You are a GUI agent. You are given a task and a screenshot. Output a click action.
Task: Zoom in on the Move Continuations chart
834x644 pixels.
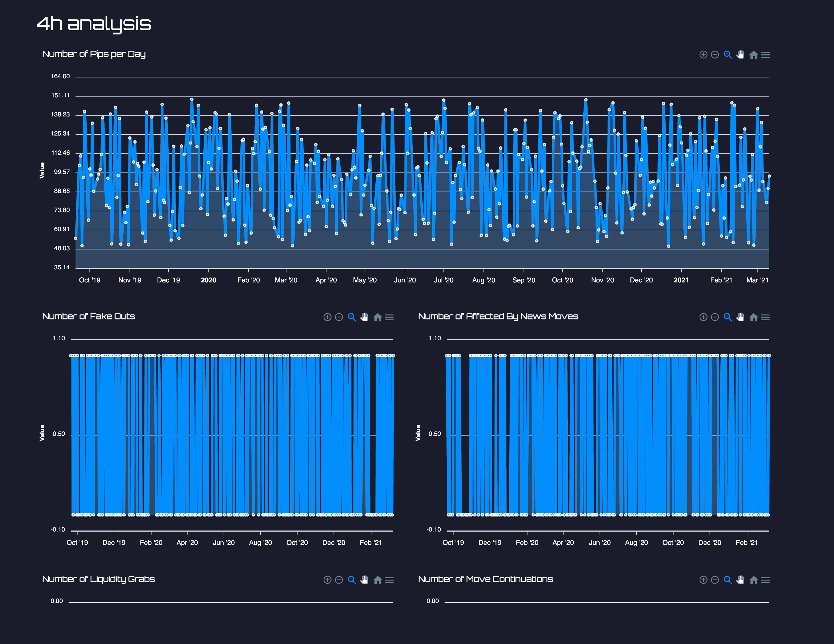tap(703, 580)
